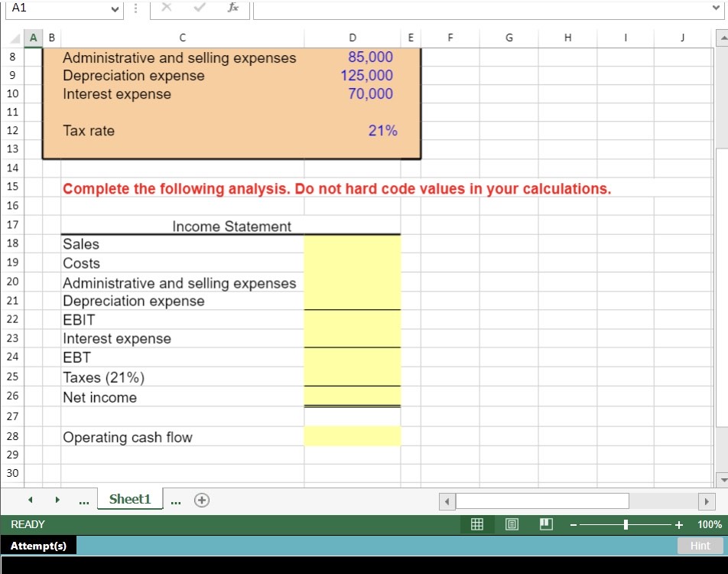Image resolution: width=728 pixels, height=574 pixels.
Task: Click the Cancel X beside the formula bar
Action: coord(165,8)
